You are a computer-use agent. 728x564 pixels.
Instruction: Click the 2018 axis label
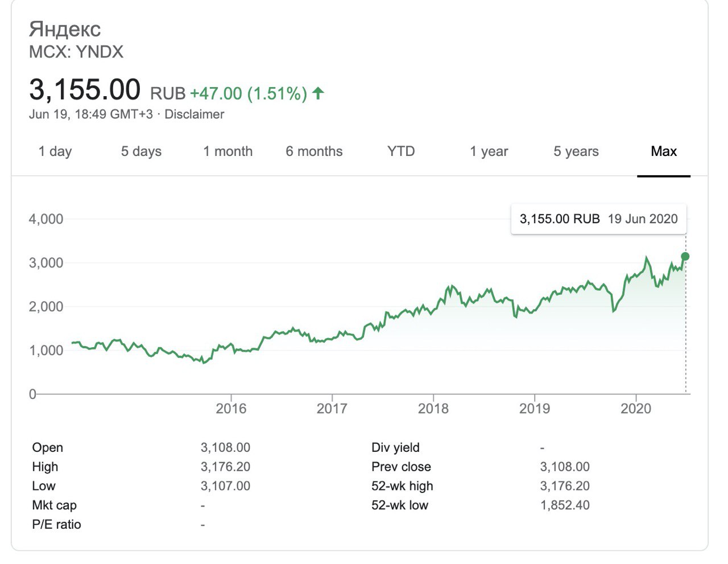click(433, 409)
